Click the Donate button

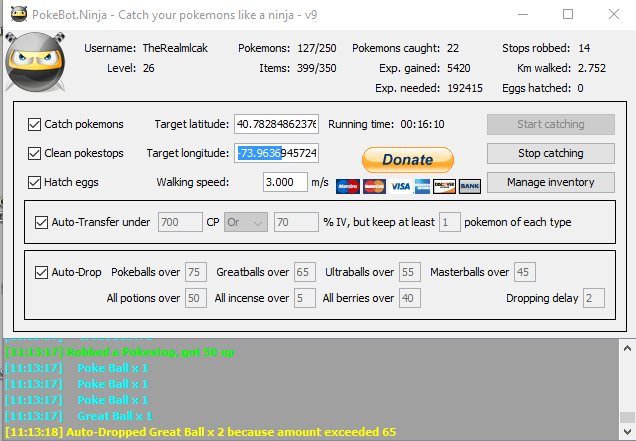point(408,160)
